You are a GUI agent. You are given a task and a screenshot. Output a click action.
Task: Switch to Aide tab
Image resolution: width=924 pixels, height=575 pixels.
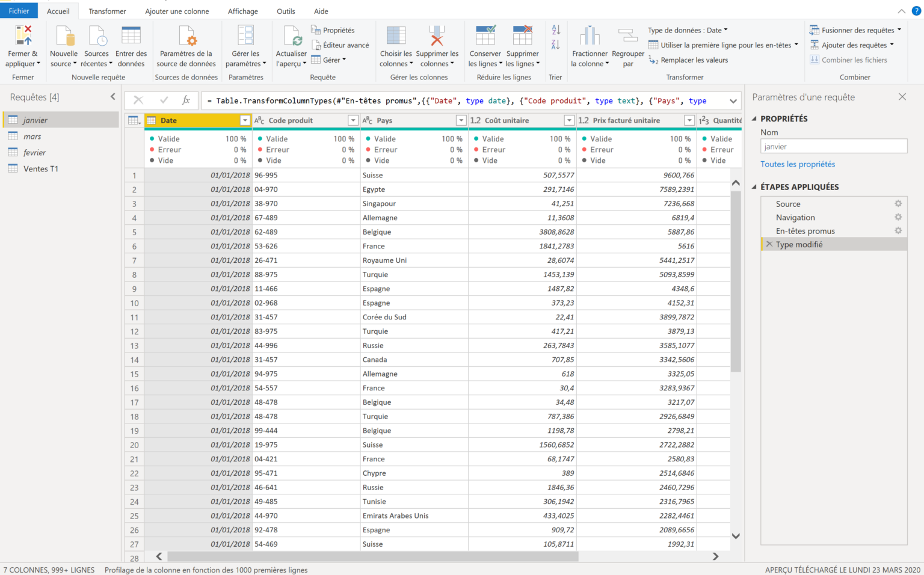pyautogui.click(x=321, y=11)
